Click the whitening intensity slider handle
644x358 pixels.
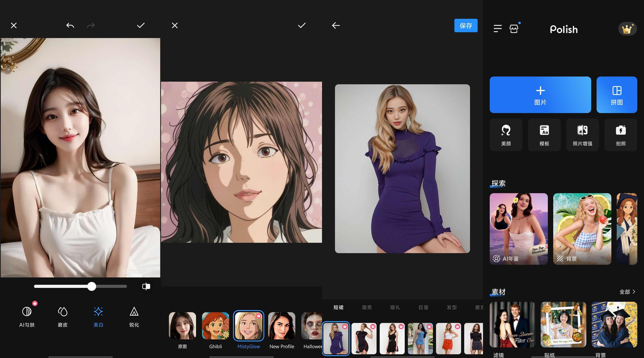tap(92, 286)
